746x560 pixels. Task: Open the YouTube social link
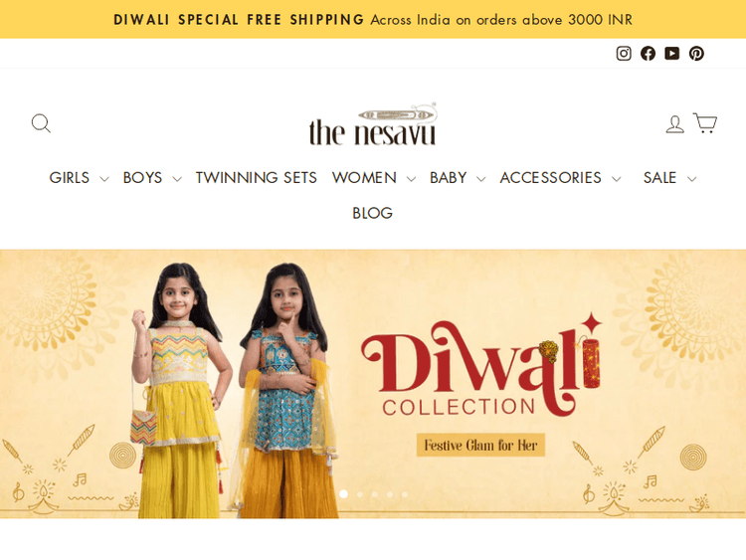click(671, 54)
